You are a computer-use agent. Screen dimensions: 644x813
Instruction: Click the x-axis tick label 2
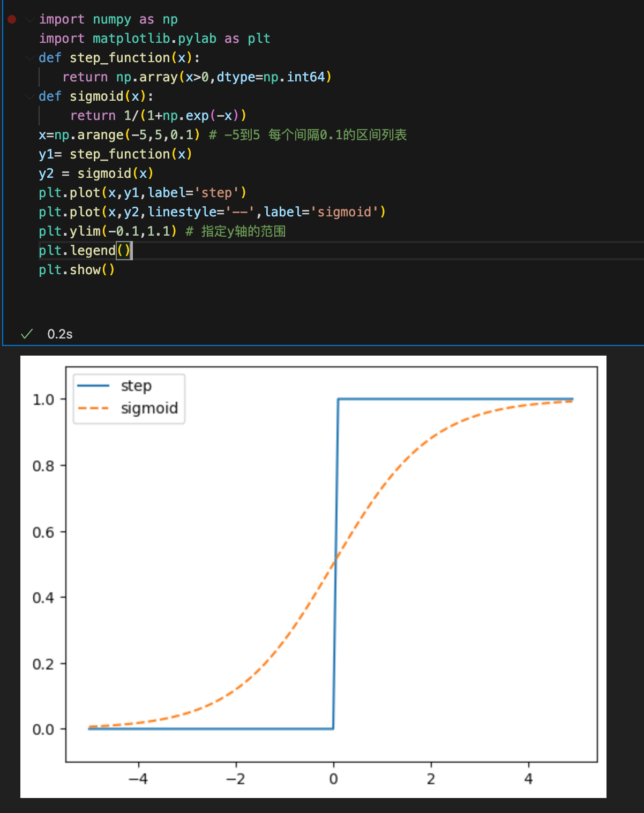coord(431,779)
